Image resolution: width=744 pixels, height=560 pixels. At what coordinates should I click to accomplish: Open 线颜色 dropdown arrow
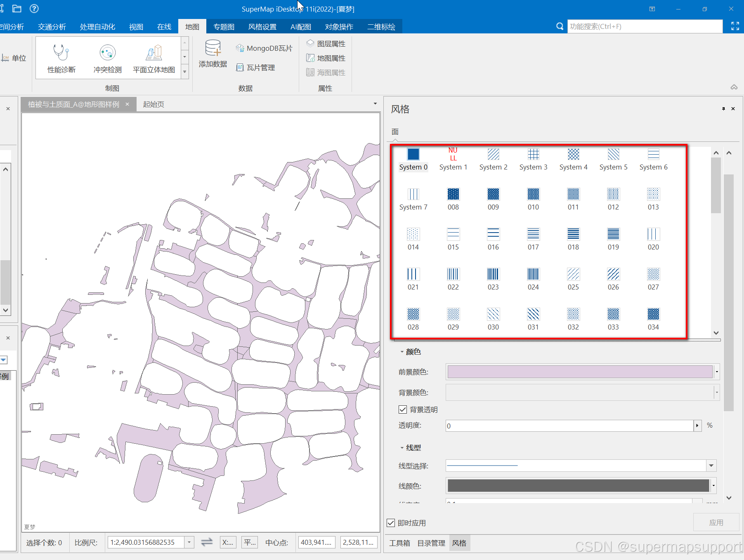713,486
